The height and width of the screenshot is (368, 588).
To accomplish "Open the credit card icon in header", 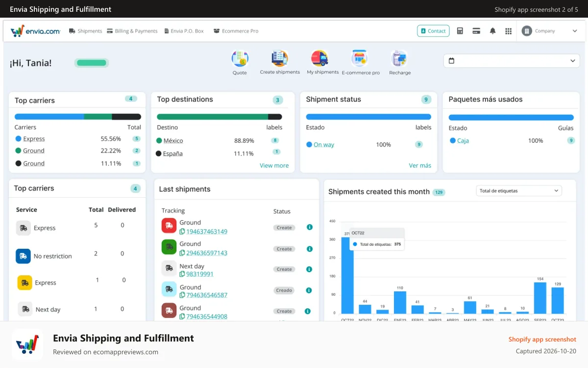I will pyautogui.click(x=476, y=31).
